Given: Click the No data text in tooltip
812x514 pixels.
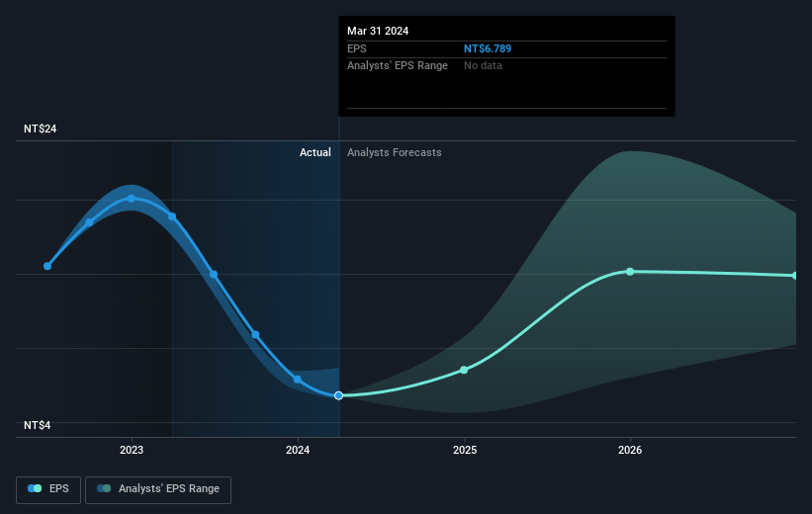Looking at the screenshot, I should point(483,66).
